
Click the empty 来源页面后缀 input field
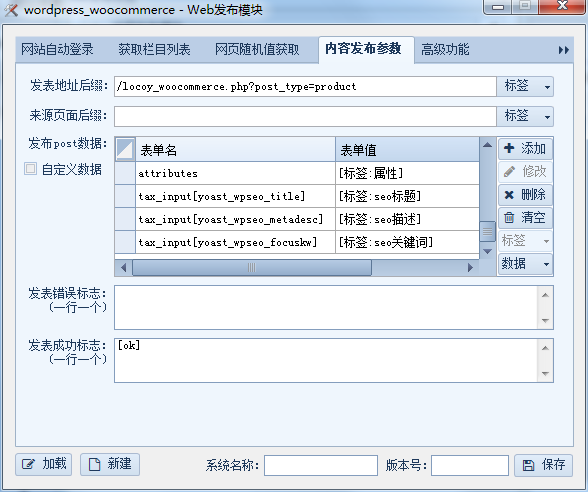coord(305,116)
